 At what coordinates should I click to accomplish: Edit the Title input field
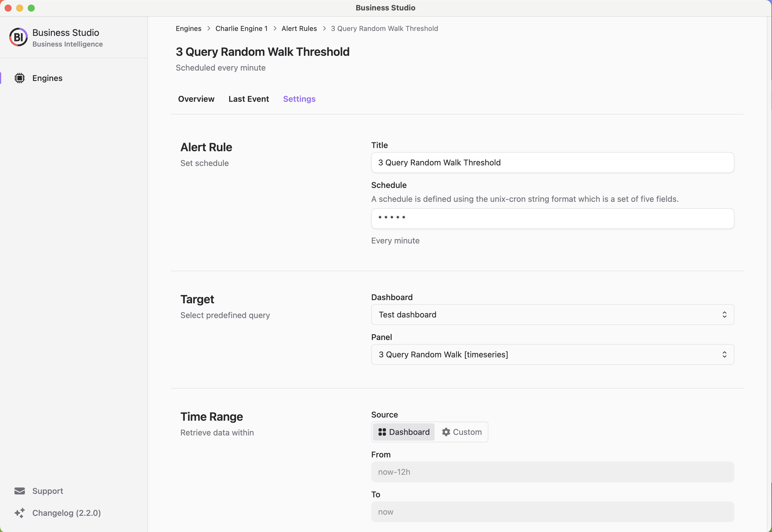(x=553, y=162)
